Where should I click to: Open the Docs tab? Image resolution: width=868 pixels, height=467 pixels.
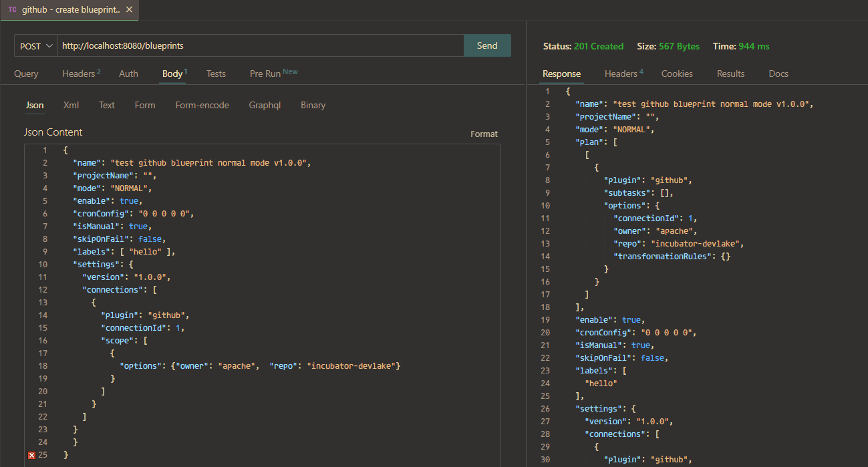click(778, 73)
